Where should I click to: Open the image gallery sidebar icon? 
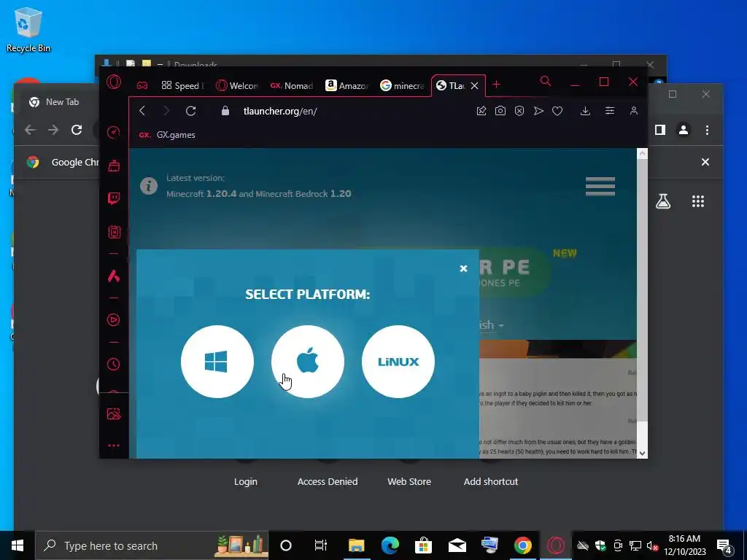pyautogui.click(x=114, y=413)
